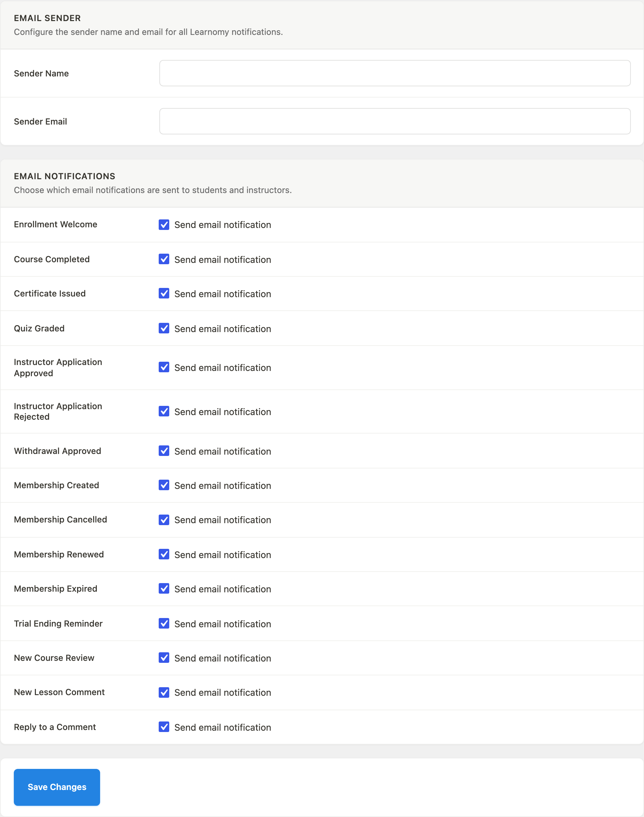644x817 pixels.
Task: Click 'Send email notification' text in Trial Ending Reminder row
Action: click(x=223, y=624)
